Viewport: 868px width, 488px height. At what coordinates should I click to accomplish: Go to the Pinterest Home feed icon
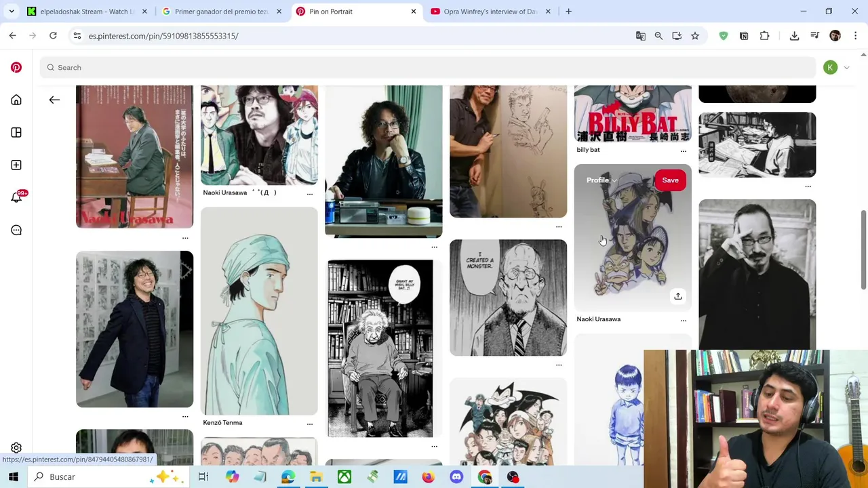coord(16,100)
